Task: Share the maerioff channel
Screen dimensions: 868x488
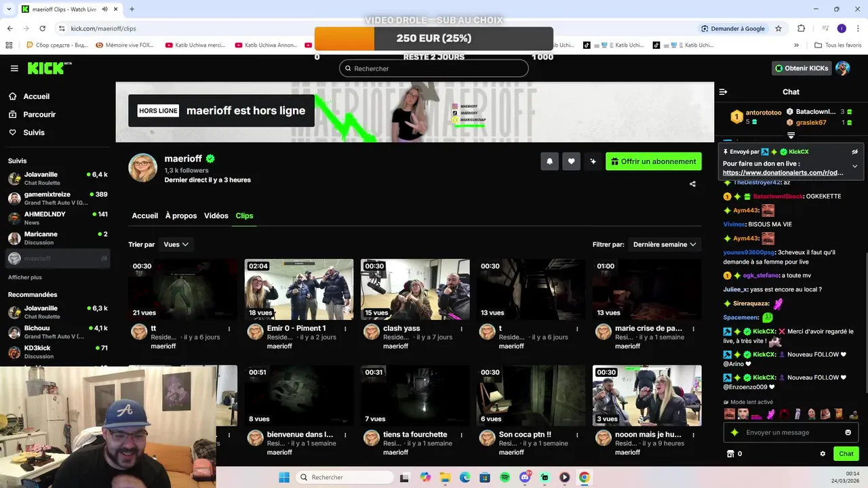Action: click(x=692, y=184)
